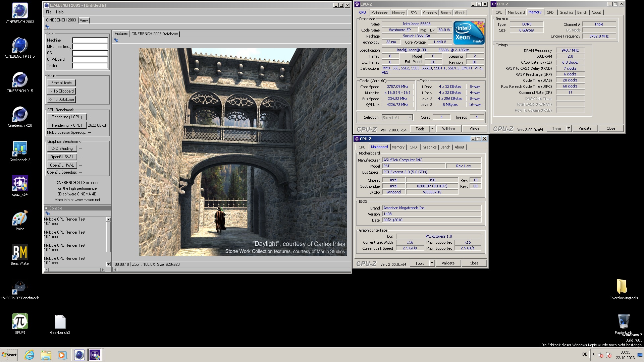This screenshot has height=362, width=644.
Task: Collapse the Console panel header
Action: point(47,208)
